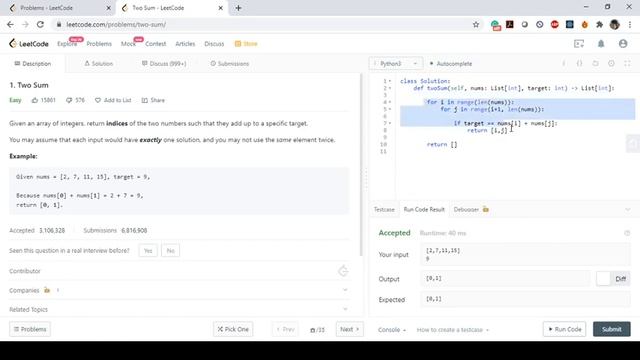Switch to the Problems - LeetCode browser tab
640x360 pixels.
[x=60, y=8]
